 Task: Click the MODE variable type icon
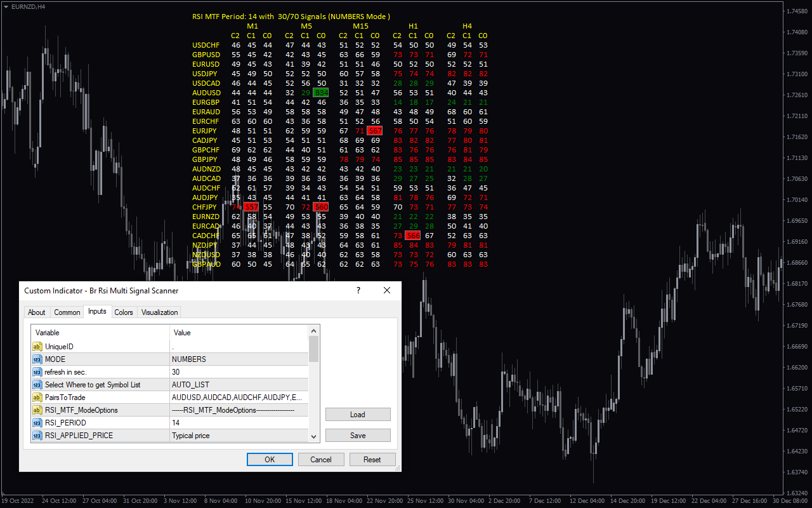(x=37, y=359)
